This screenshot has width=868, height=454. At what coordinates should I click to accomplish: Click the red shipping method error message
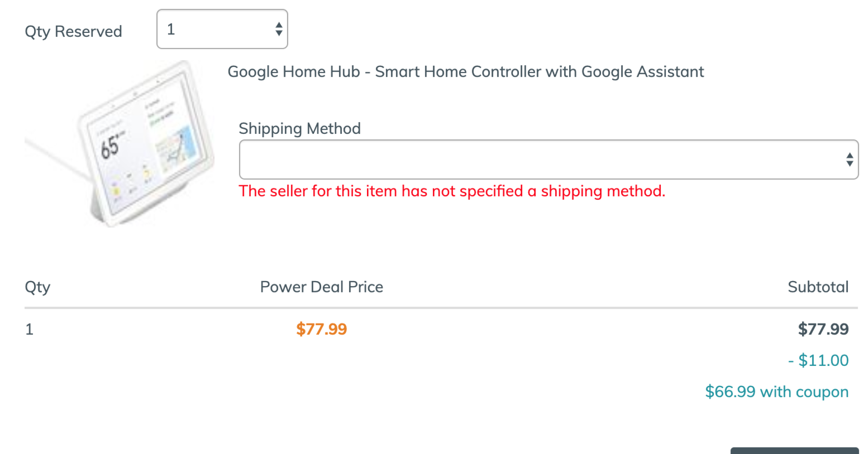pos(452,191)
